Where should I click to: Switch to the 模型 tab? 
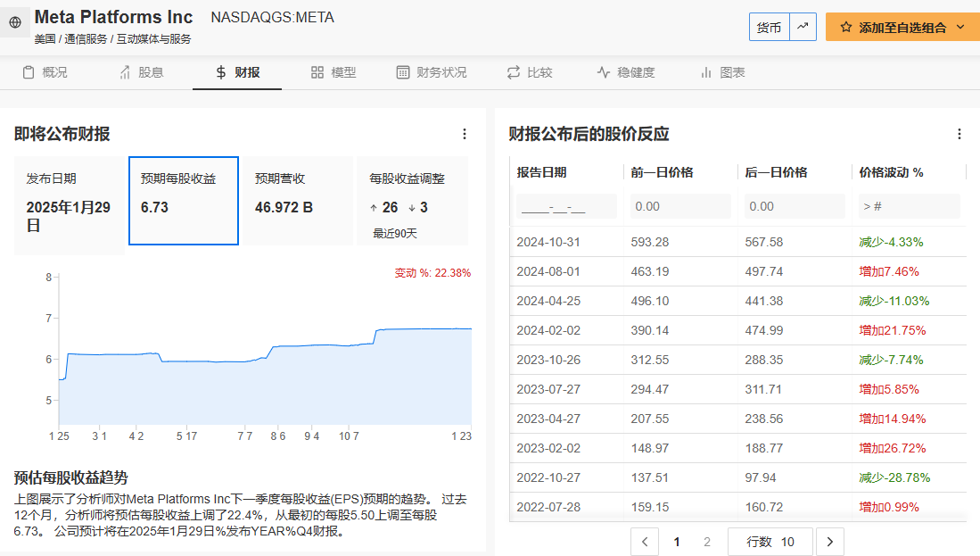click(x=334, y=72)
